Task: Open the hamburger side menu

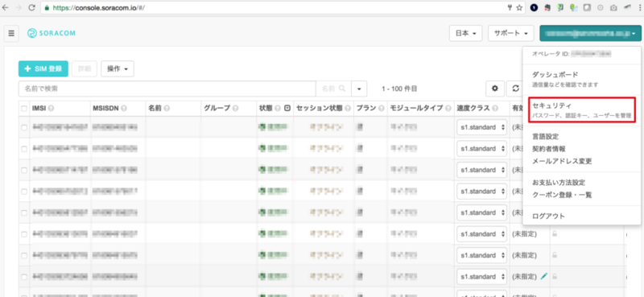Action: (11, 33)
